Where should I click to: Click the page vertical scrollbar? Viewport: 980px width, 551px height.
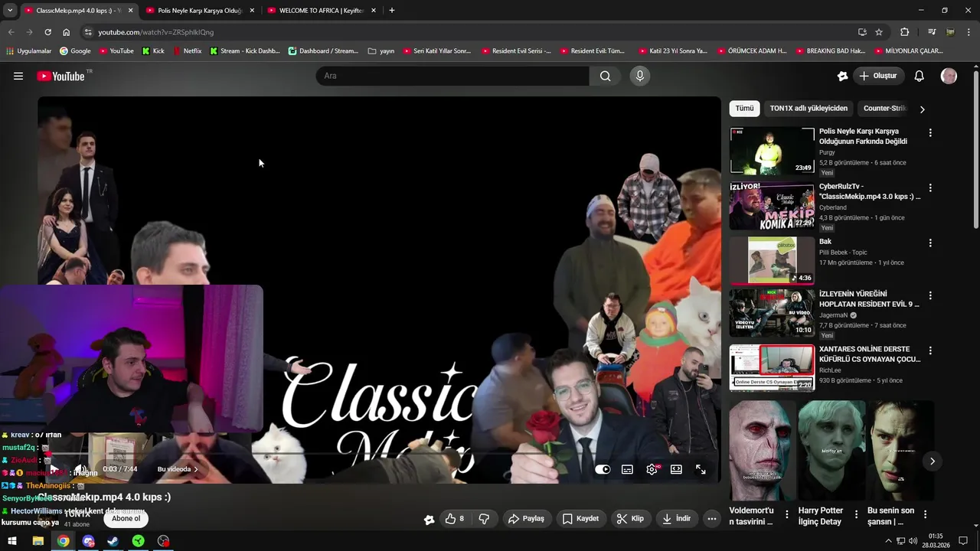point(975,150)
